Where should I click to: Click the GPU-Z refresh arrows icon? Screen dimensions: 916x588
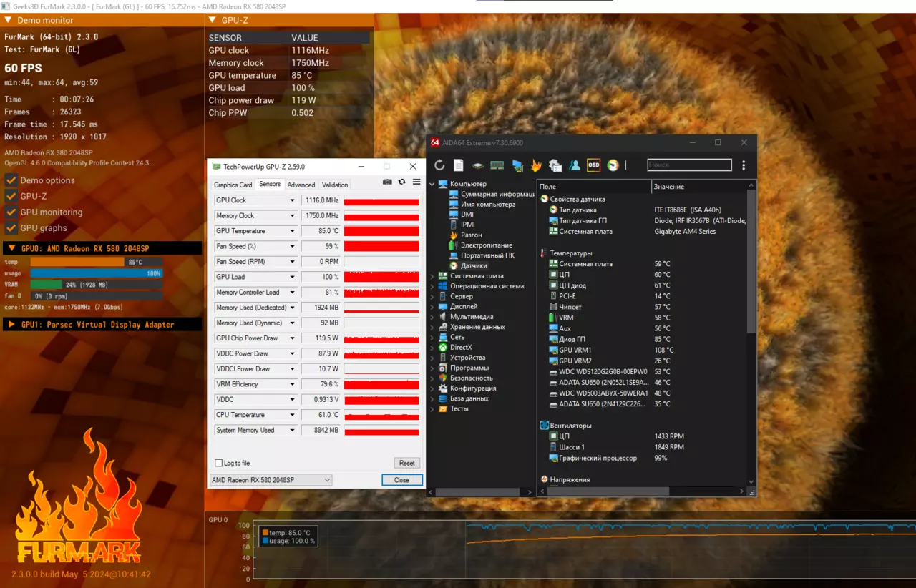click(401, 182)
